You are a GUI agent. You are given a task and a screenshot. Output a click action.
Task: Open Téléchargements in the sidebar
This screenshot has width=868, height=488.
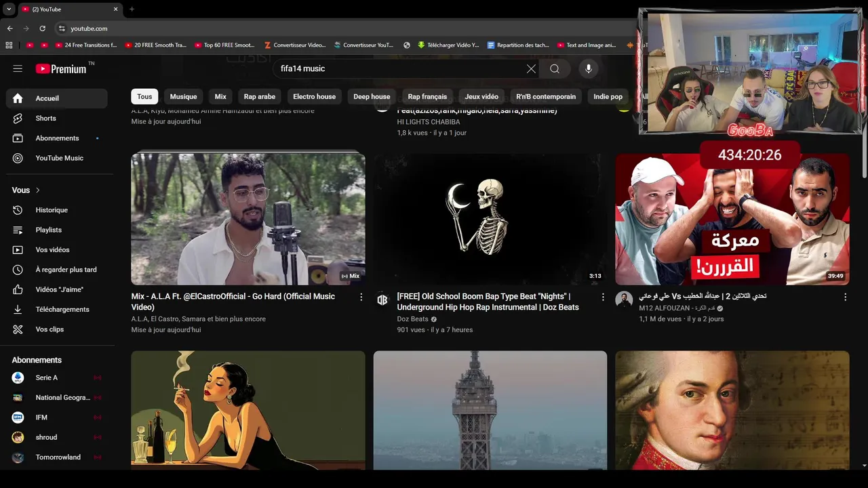coord(57,309)
